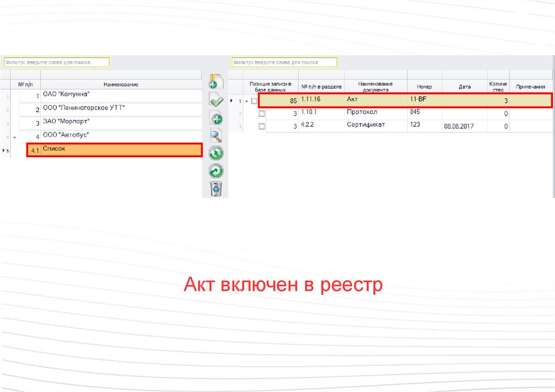The image size is (555, 392).
Task: Tick the checkbox in the Сертификат row
Action: pos(262,126)
